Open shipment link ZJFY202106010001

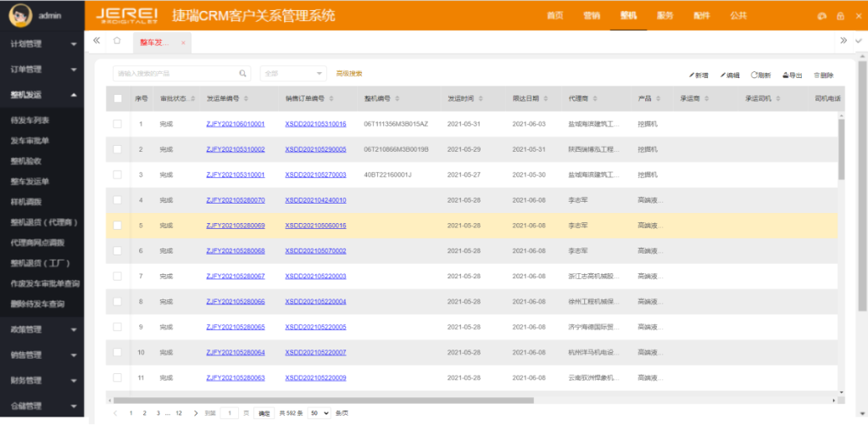tap(235, 124)
